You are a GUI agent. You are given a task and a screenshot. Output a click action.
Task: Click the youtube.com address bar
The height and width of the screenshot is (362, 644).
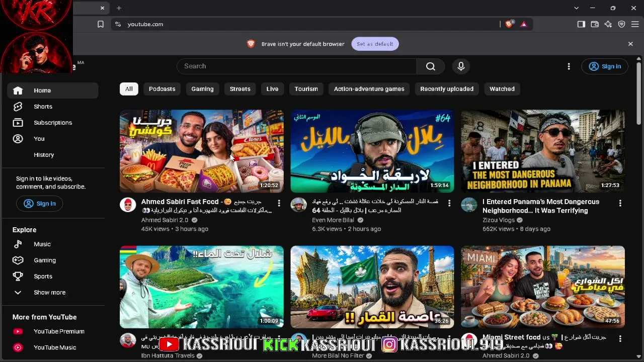pos(305,24)
